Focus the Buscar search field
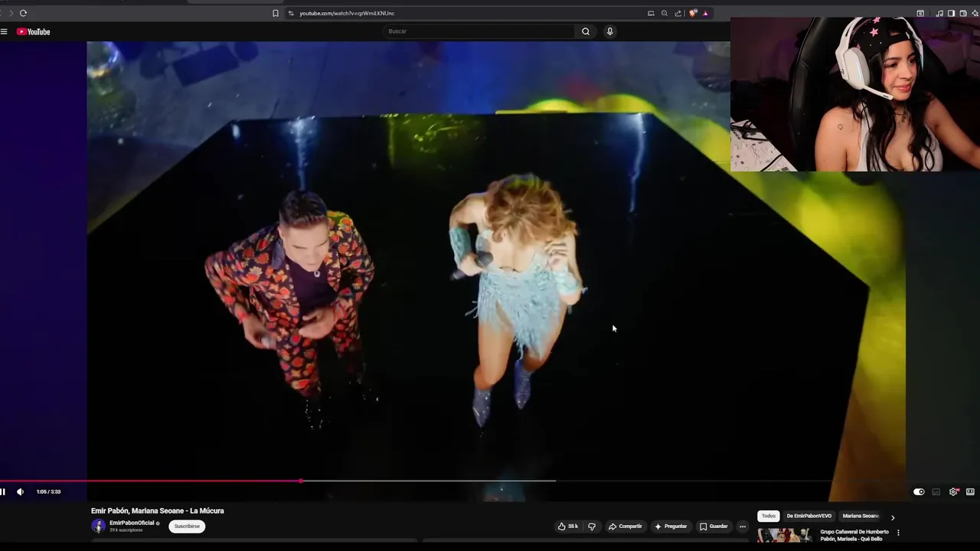The image size is (980, 551). (x=479, y=31)
